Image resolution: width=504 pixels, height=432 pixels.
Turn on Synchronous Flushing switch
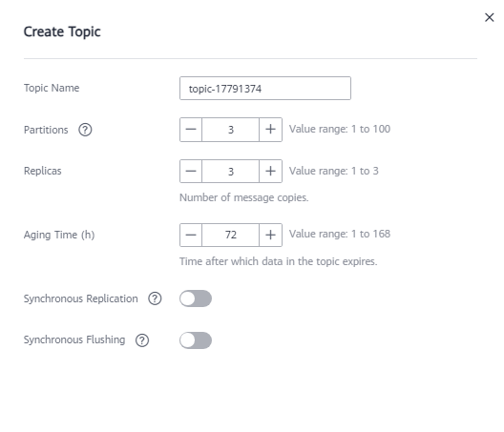[196, 340]
